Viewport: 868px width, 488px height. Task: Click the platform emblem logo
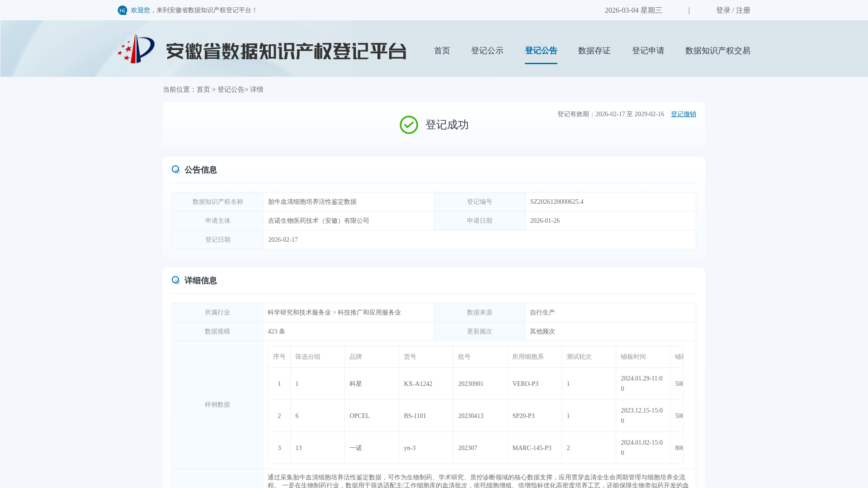pos(136,49)
